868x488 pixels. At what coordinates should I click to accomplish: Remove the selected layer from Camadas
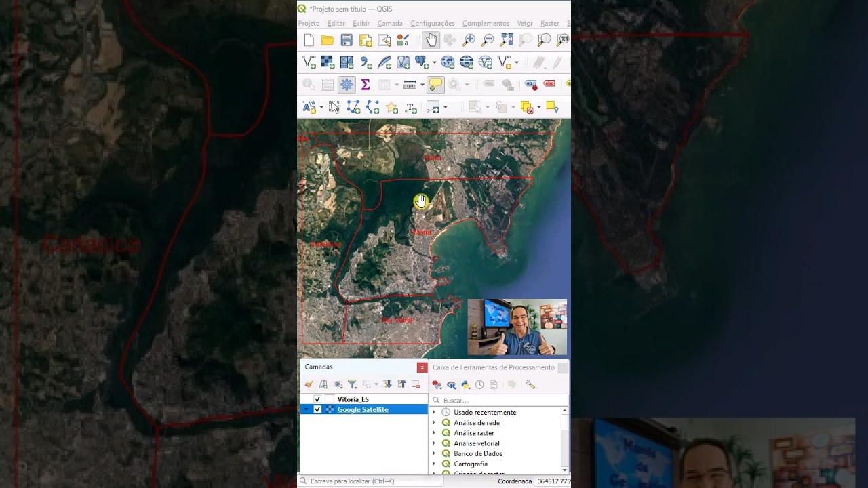(416, 384)
